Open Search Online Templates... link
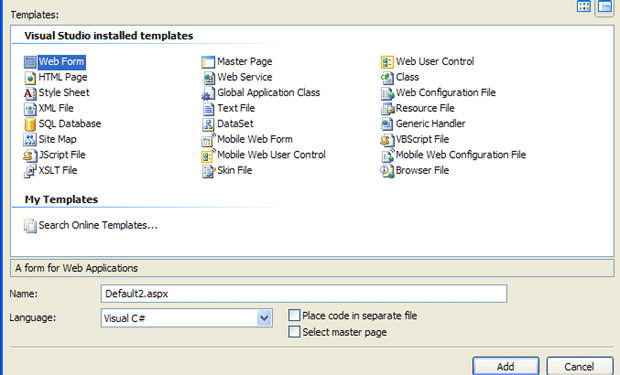 click(x=98, y=225)
